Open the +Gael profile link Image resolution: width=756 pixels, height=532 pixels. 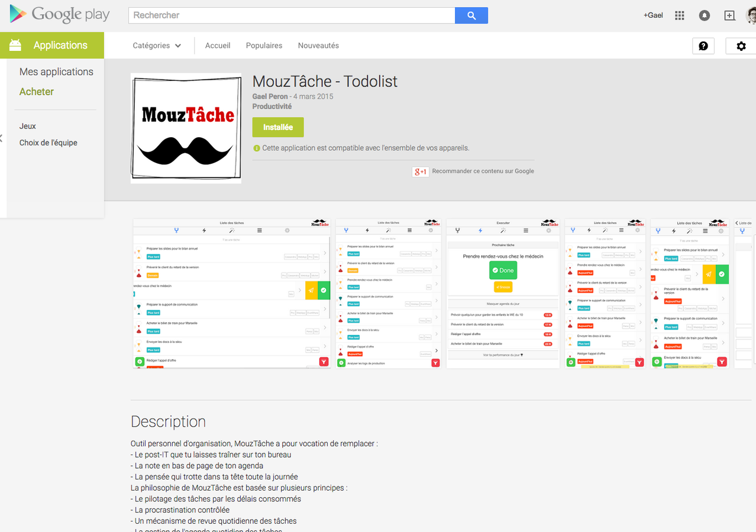pos(653,15)
